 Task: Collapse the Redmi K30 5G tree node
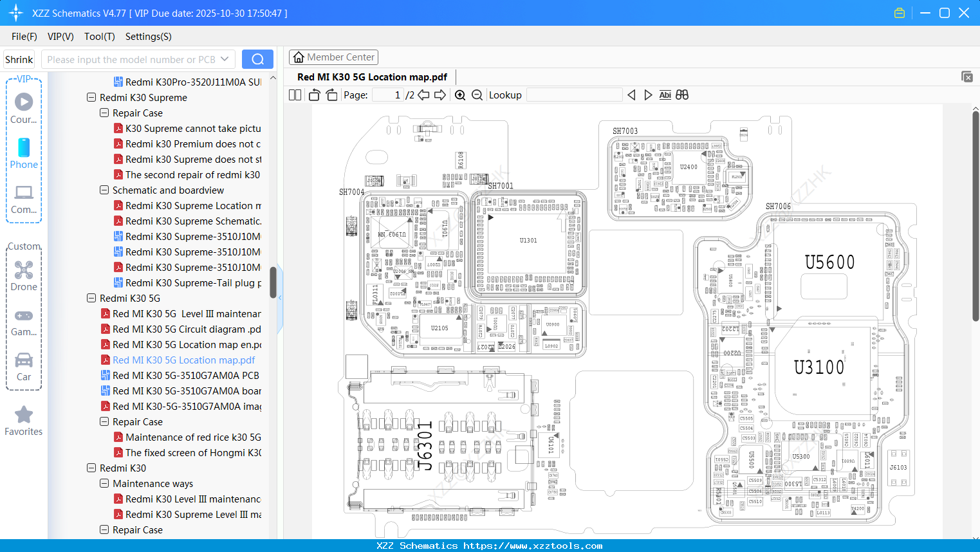click(x=91, y=298)
